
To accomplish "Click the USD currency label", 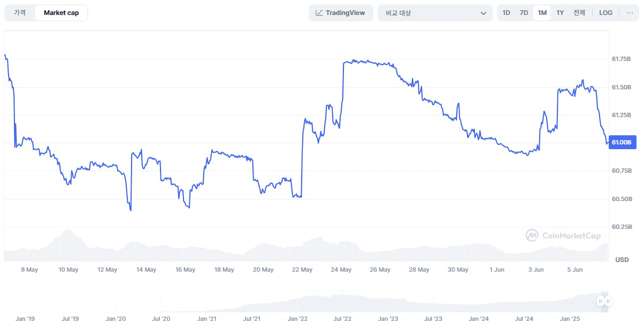I will point(622,259).
